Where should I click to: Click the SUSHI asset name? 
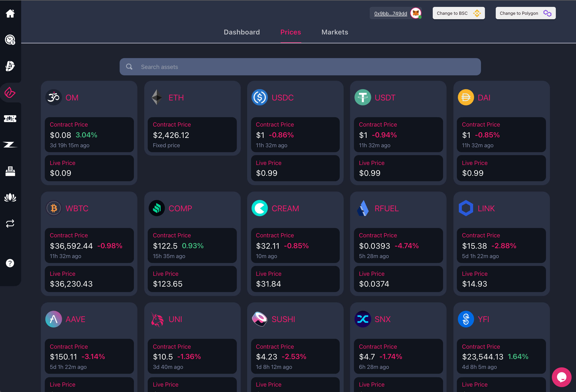tap(283, 319)
